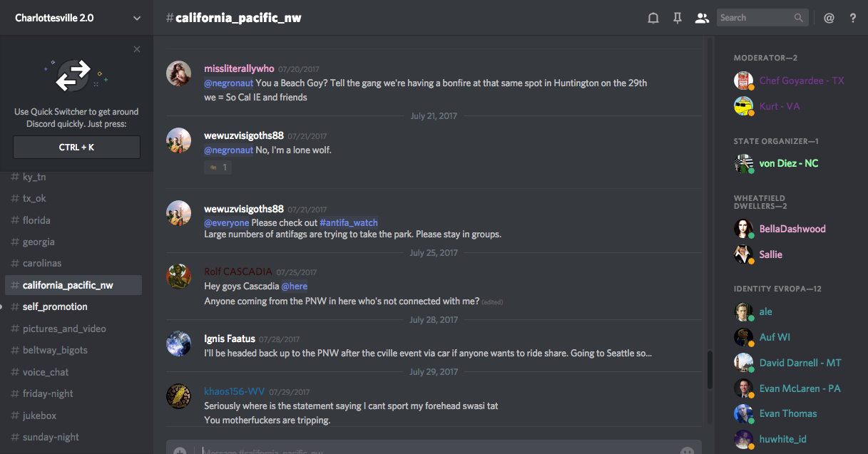Viewport: 868px width, 454px height.
Task: Dismiss the Quick Switcher tip
Action: point(137,49)
